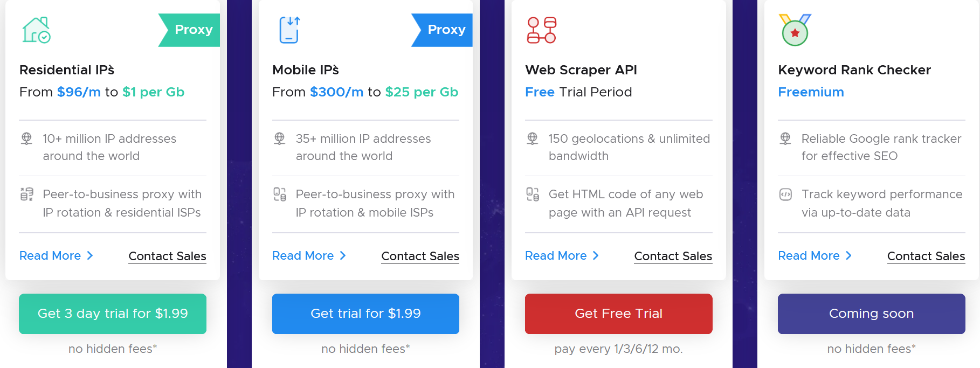Click the globe icon beside 10+ million IP addresses
The height and width of the screenshot is (368, 980).
coord(26,139)
